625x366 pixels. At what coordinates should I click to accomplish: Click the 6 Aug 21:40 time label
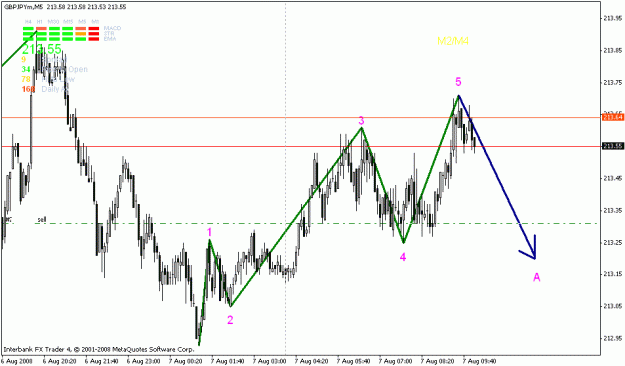[101, 361]
